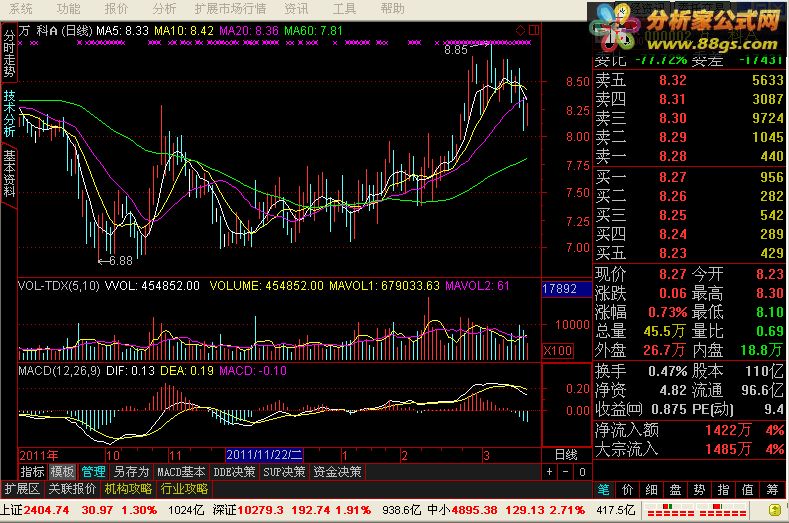
Task: Click the 管理 button in the indicator bar
Action: 93,472
